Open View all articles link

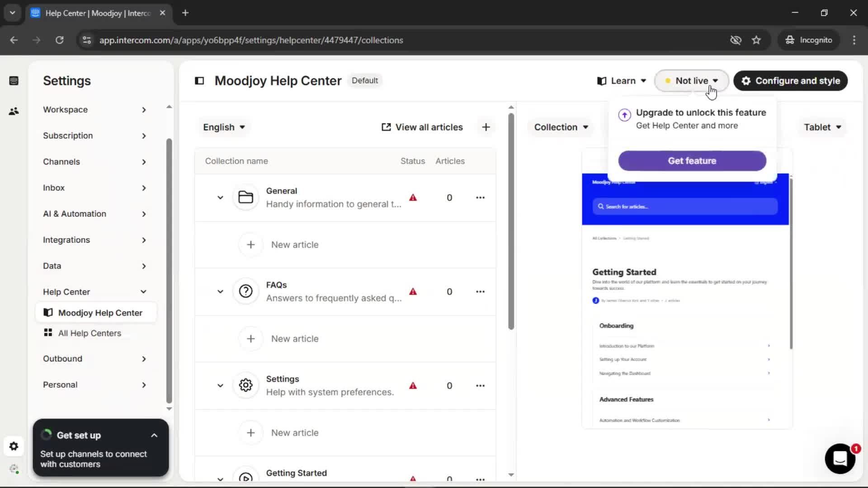click(422, 127)
